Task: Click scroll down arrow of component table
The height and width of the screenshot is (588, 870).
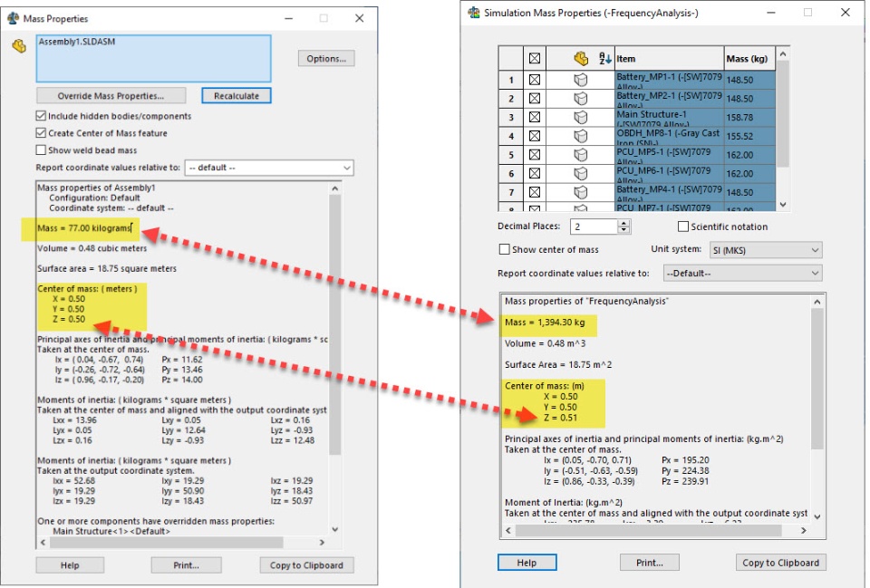Action: pos(783,204)
